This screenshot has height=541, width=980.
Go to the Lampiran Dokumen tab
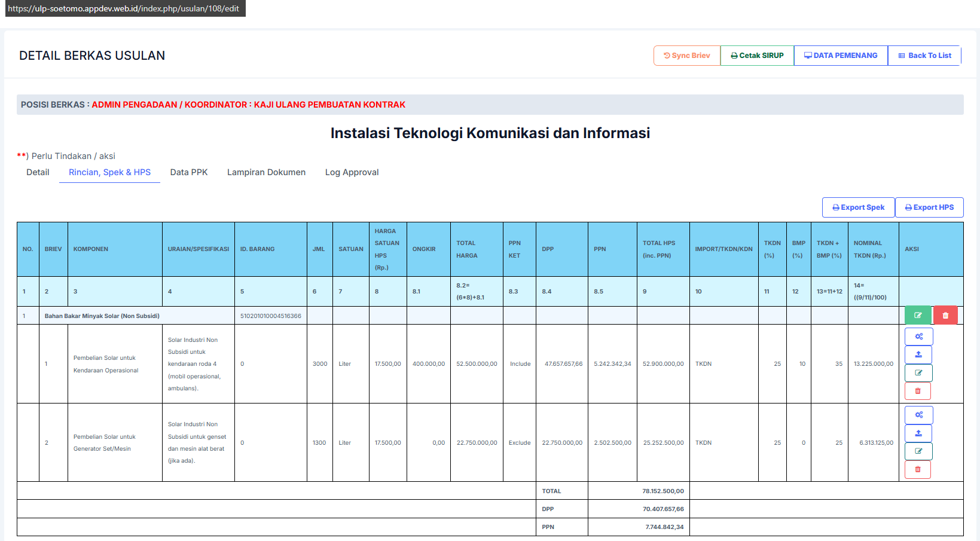click(x=266, y=172)
